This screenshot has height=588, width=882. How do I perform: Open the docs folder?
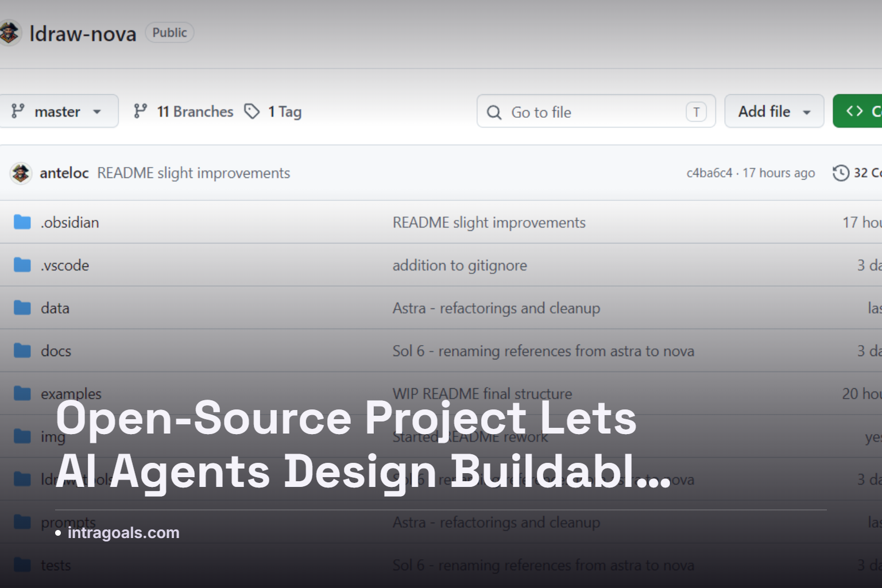coord(56,351)
